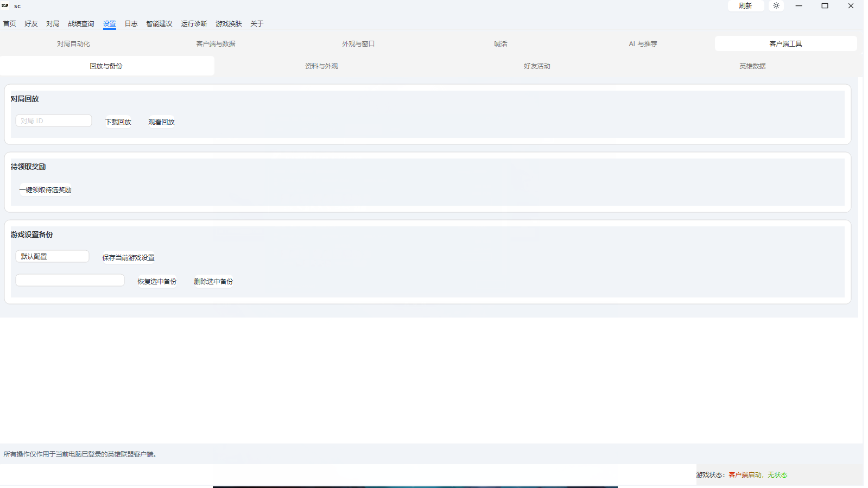This screenshot has width=868, height=488.
Task: Click the sc app icon in title bar
Action: coord(5,5)
